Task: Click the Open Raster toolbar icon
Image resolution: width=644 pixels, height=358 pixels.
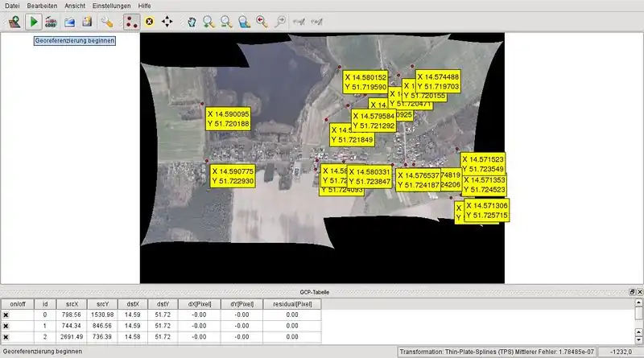Action: pyautogui.click(x=14, y=21)
